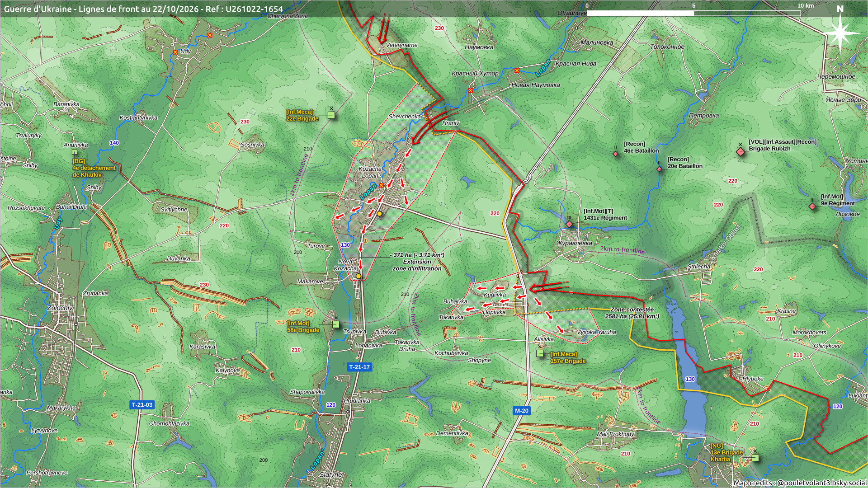Click the Журавлёвка village label
Screen dimensions: 868x488
pyautogui.click(x=574, y=243)
